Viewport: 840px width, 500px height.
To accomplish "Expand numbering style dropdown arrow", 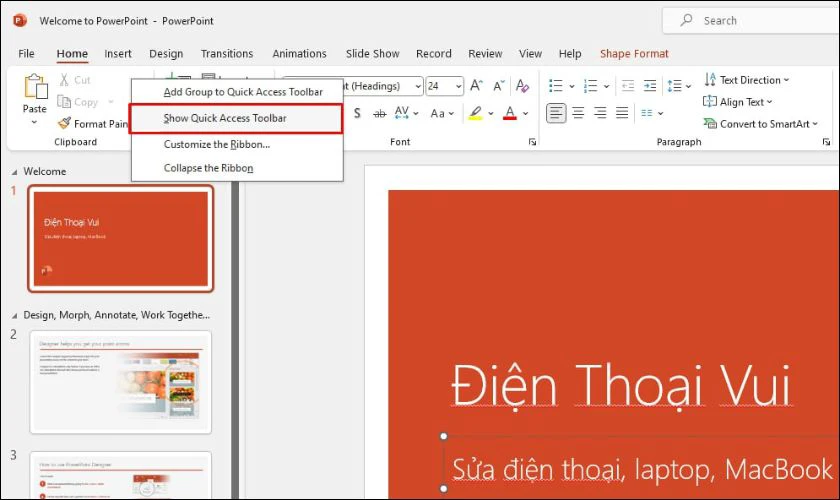I will tap(606, 86).
